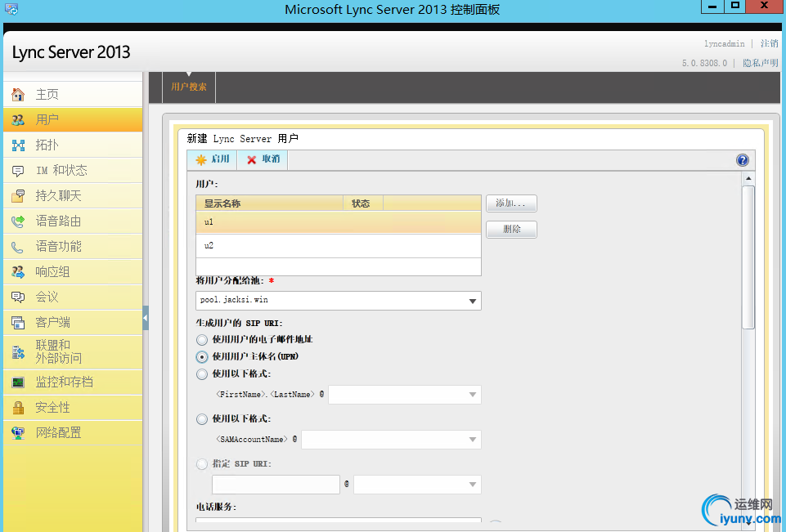The height and width of the screenshot is (532, 786).
Task: Switch to the 用户搜索 tab
Action: tap(189, 87)
